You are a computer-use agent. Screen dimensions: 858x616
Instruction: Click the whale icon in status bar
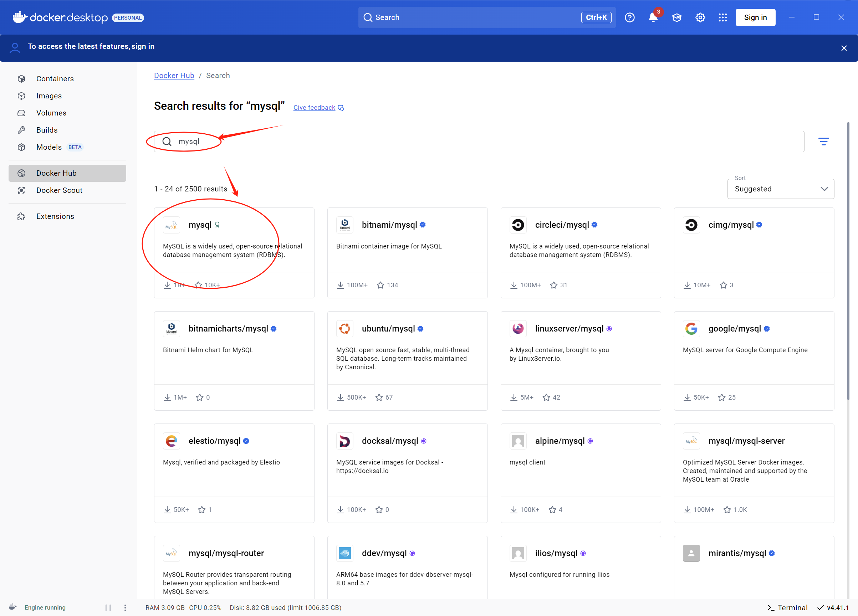pos(13,607)
